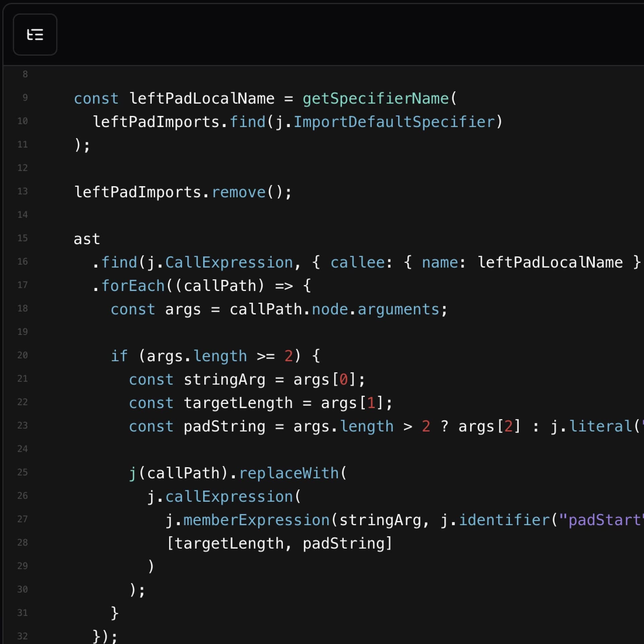The image size is (644, 644).
Task: Toggle the file tree outline icon
Action: (x=35, y=35)
